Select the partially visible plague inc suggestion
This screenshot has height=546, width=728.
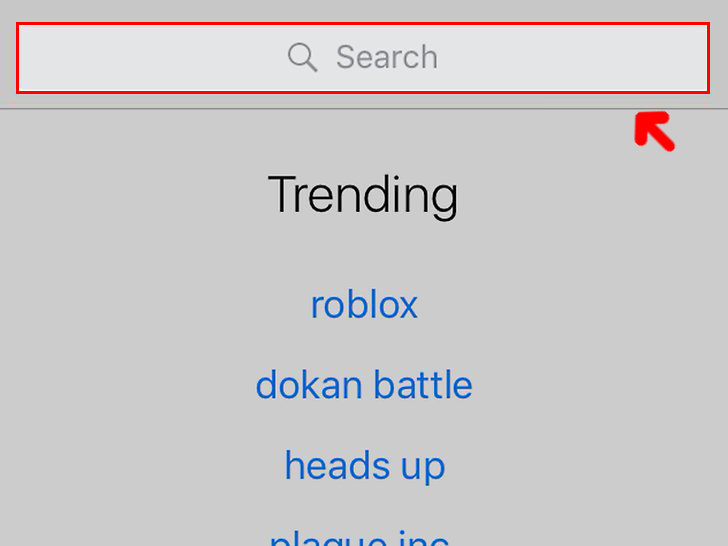point(359,538)
